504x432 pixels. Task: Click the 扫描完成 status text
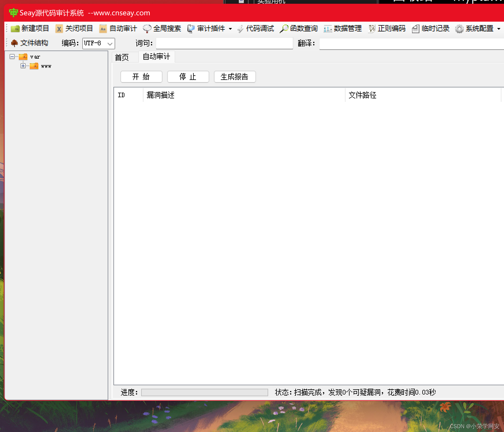[x=356, y=392]
